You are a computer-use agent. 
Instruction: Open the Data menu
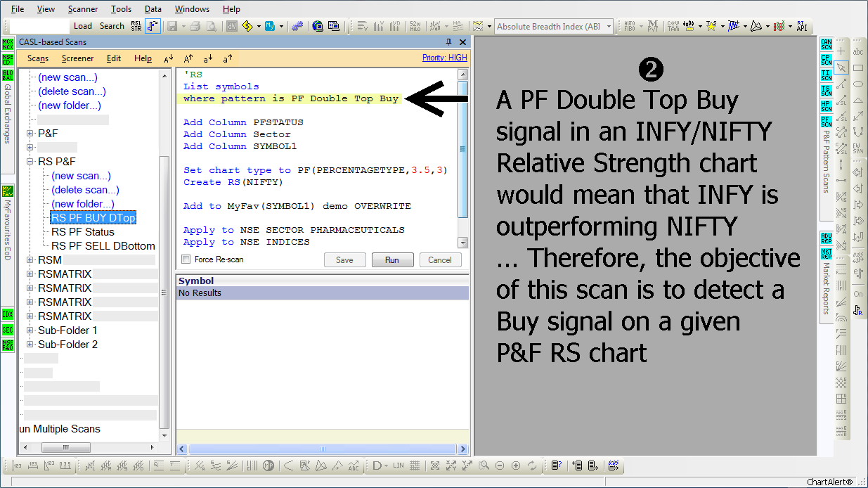click(x=153, y=9)
